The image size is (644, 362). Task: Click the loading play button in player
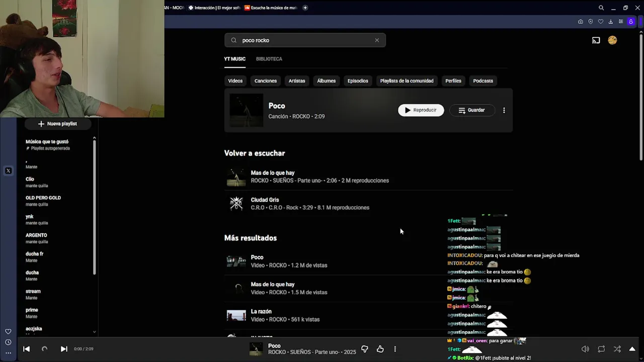pos(44,349)
